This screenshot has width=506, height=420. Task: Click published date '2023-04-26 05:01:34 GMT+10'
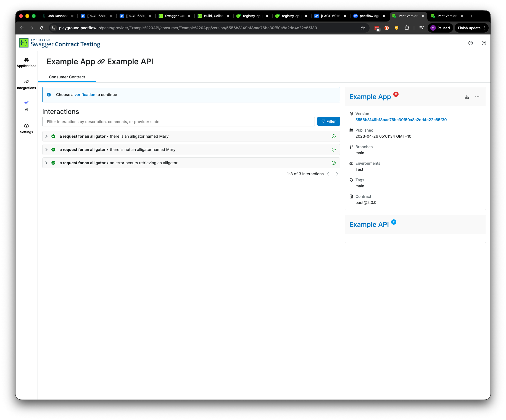click(383, 136)
